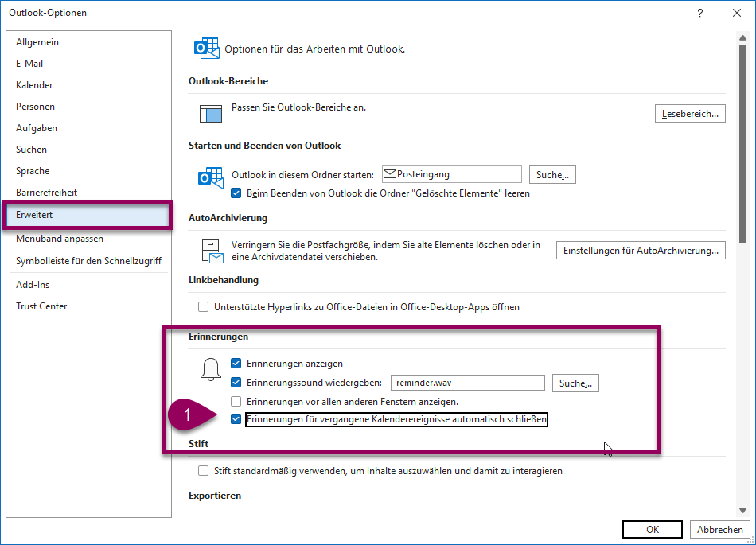Viewport: 756px width, 545px height.
Task: Uncheck Erinnerungen anzeigen
Action: [x=236, y=364]
